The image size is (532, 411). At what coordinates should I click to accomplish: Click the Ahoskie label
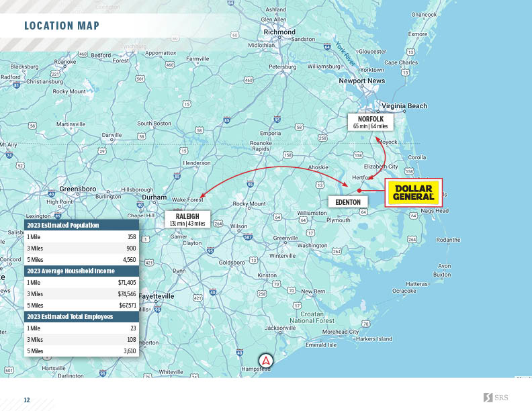coord(318,167)
